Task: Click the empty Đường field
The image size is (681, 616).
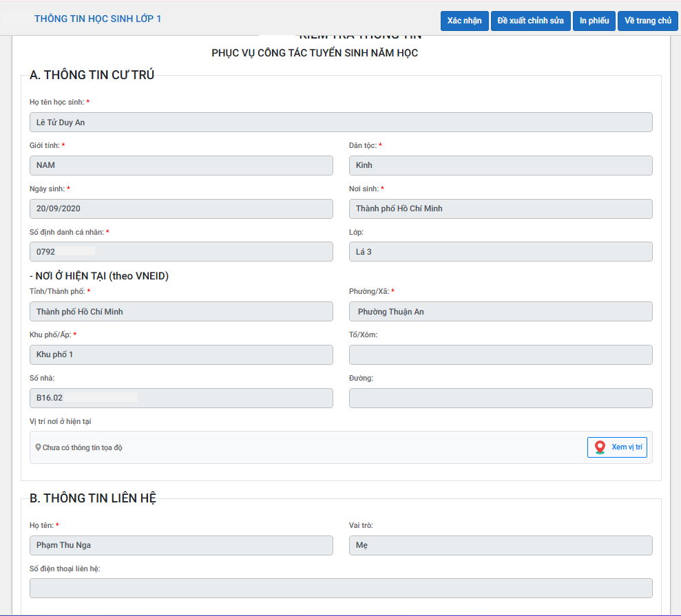Action: click(501, 398)
